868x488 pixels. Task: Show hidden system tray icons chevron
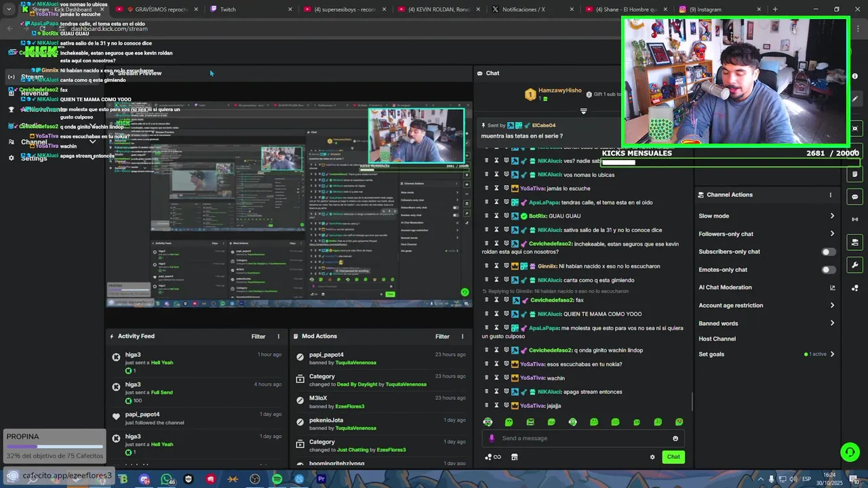tap(760, 479)
